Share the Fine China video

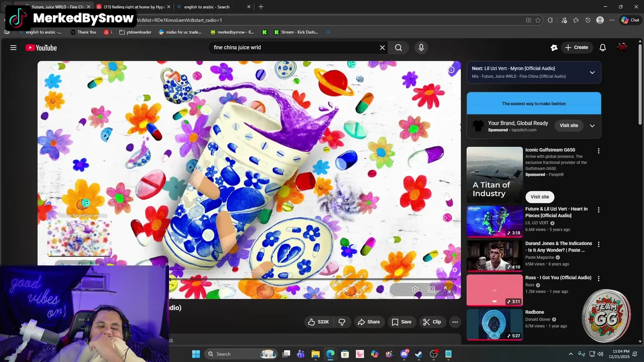[x=368, y=322]
